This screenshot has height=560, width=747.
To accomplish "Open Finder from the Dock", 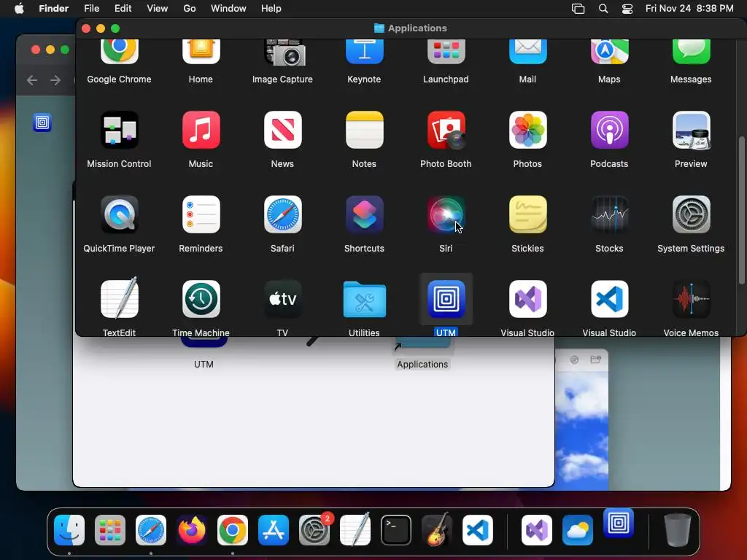I will (69, 530).
